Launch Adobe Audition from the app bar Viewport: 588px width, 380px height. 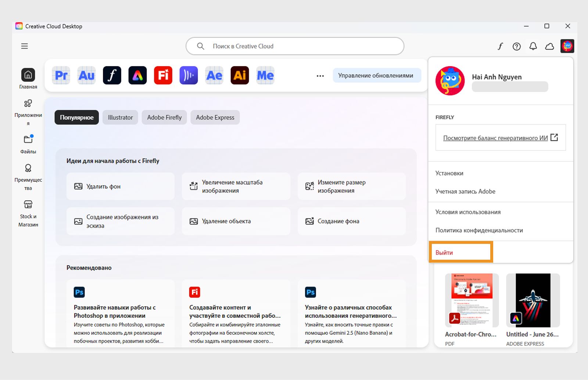(87, 75)
